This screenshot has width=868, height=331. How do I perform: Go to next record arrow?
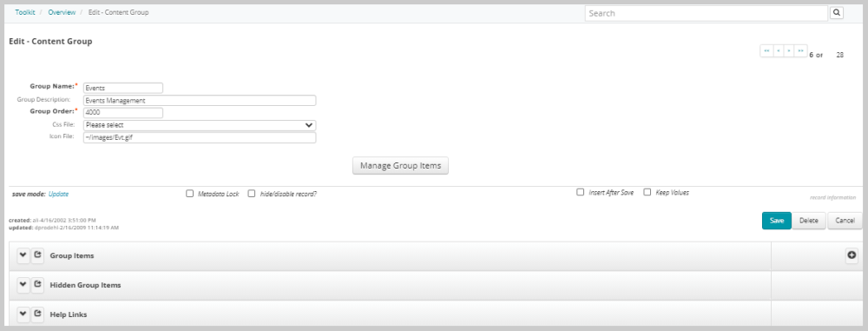pyautogui.click(x=789, y=51)
